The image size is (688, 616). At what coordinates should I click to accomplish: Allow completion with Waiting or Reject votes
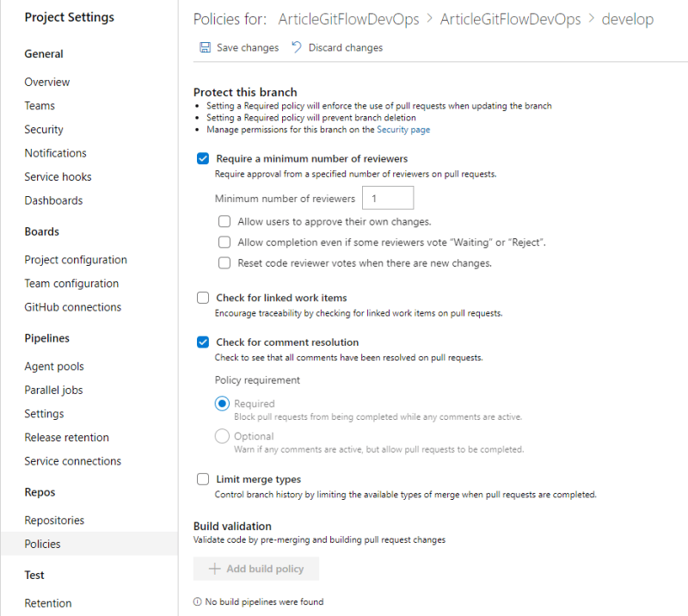pyautogui.click(x=224, y=242)
